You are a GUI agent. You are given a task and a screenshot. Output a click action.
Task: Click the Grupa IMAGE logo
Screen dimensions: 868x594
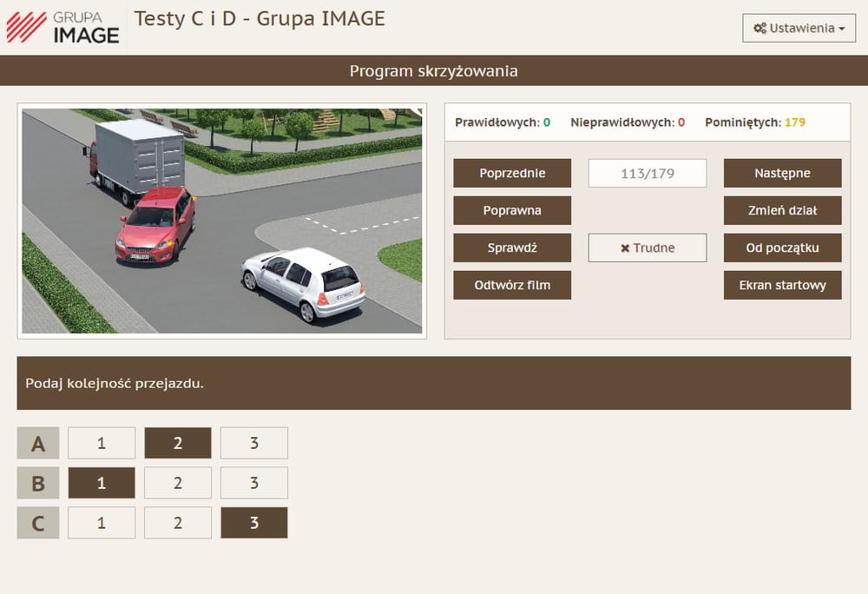point(62,27)
